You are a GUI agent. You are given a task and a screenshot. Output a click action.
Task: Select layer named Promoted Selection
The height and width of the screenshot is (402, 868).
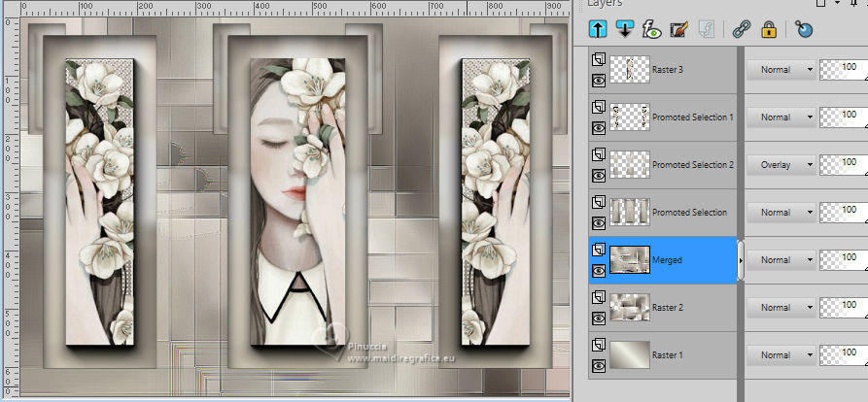click(x=690, y=213)
